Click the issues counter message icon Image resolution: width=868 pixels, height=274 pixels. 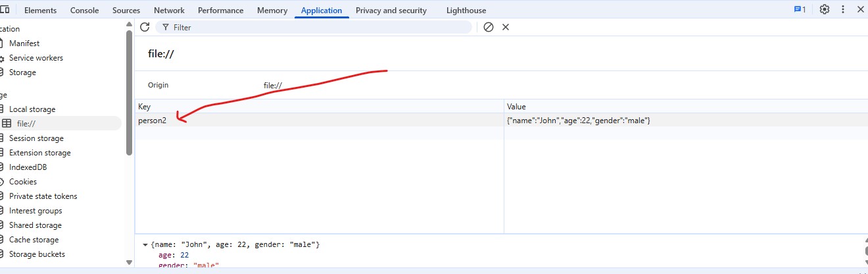click(800, 10)
